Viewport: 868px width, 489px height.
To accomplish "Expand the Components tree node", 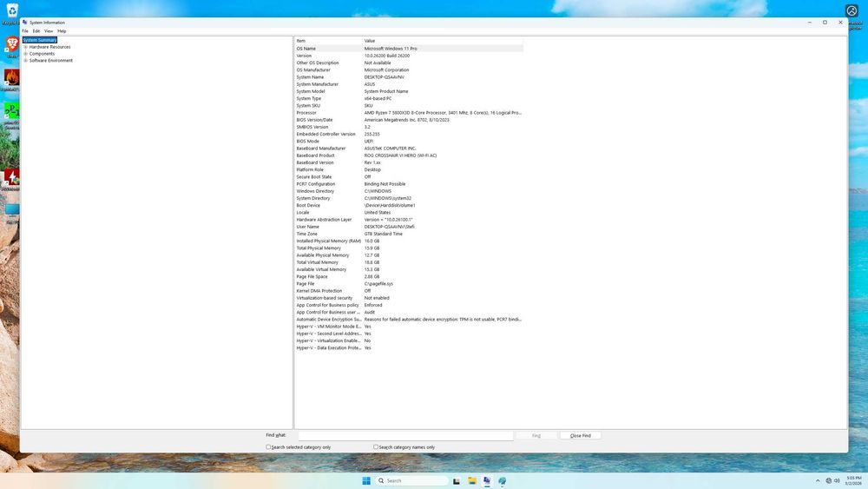I will [x=25, y=54].
